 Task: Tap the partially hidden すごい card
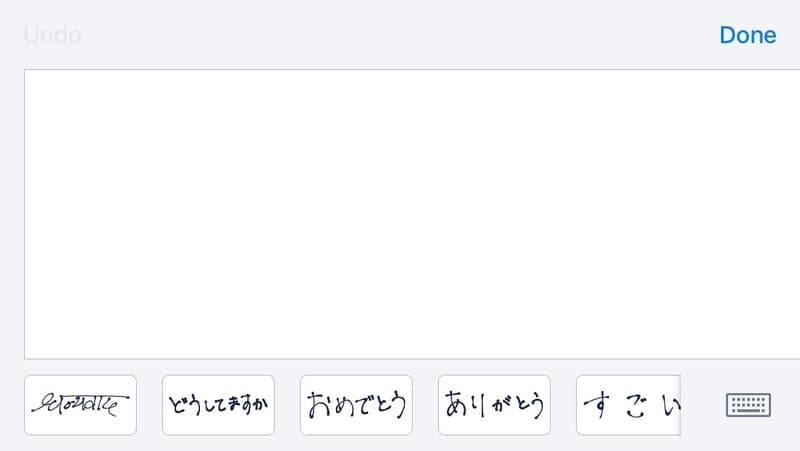(x=629, y=405)
